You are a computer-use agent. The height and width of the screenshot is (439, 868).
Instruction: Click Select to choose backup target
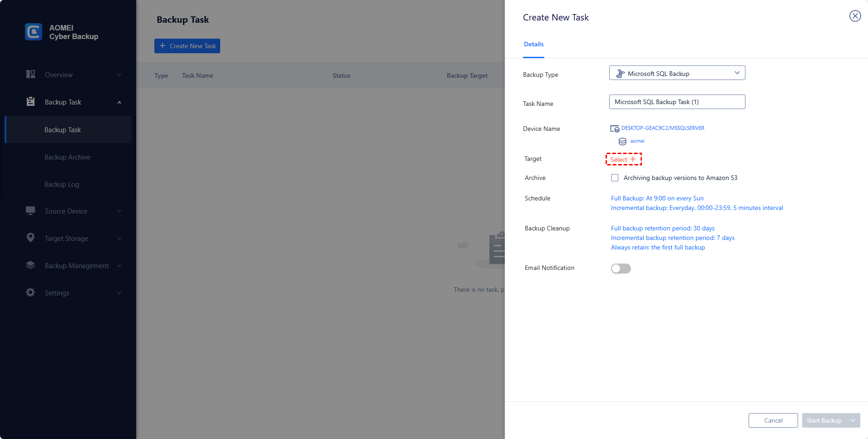coord(623,160)
